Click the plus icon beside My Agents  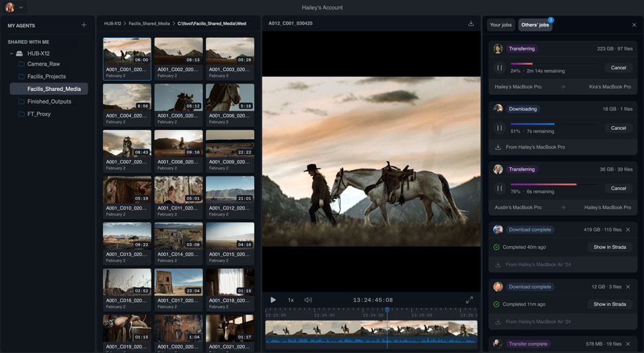pos(84,25)
